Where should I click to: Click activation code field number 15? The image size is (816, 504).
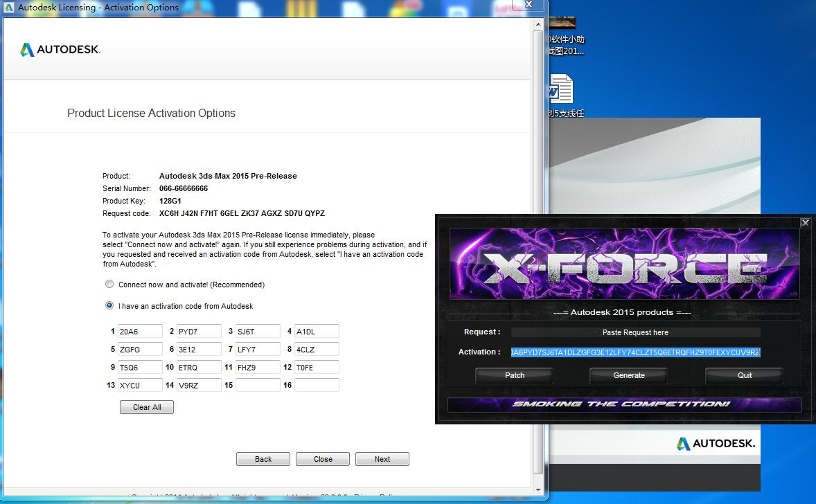pyautogui.click(x=258, y=385)
